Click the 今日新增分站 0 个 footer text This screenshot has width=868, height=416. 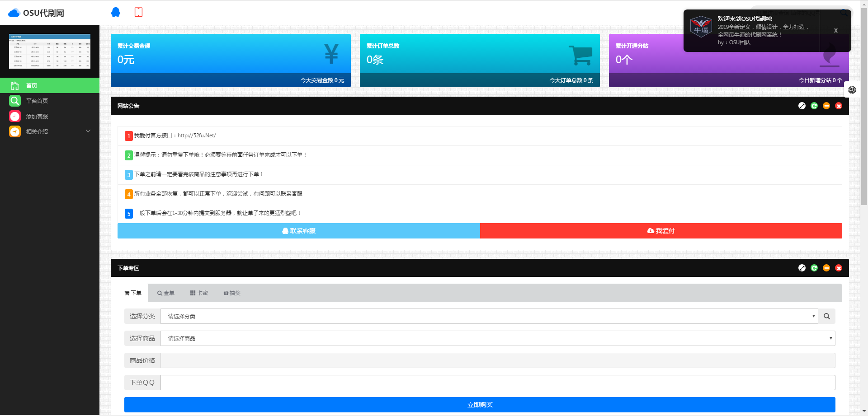pos(821,80)
